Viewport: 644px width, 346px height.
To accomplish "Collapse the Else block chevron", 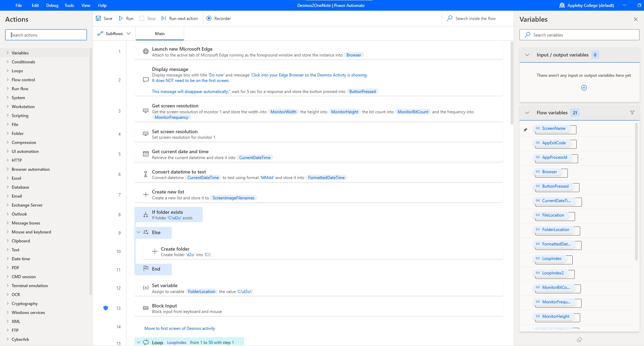I will [x=139, y=232].
